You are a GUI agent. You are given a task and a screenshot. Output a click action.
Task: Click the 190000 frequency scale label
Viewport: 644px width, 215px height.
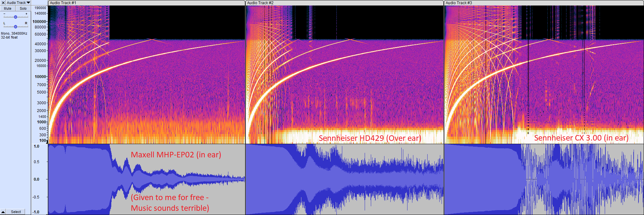point(40,8)
